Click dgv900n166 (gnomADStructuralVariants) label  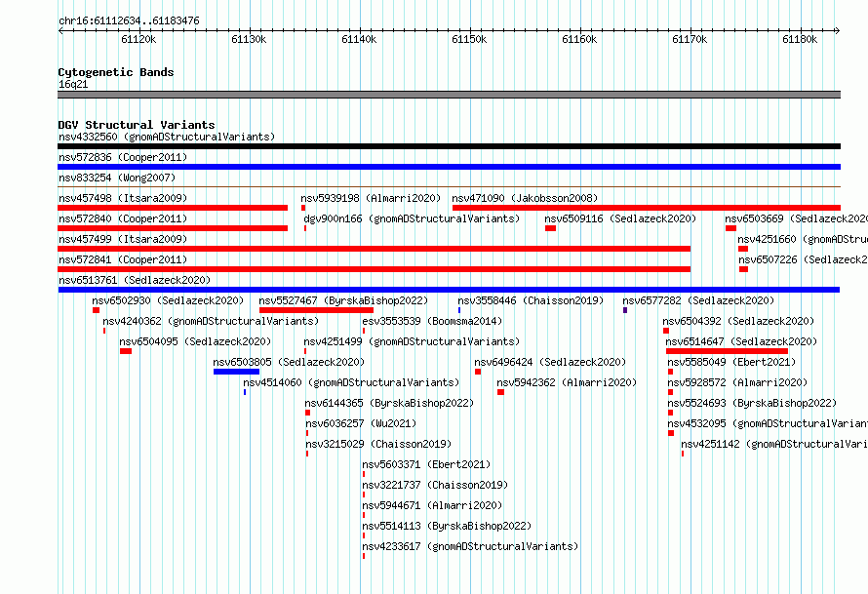point(412,218)
